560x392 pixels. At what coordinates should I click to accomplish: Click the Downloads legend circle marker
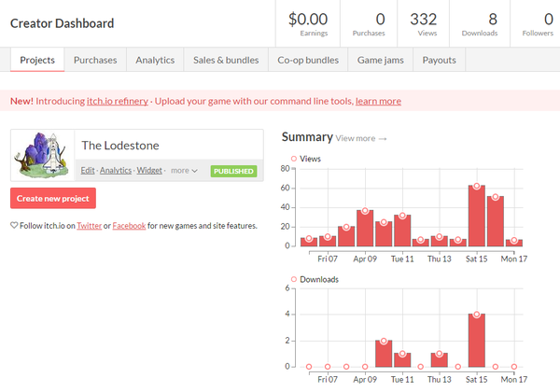[294, 279]
